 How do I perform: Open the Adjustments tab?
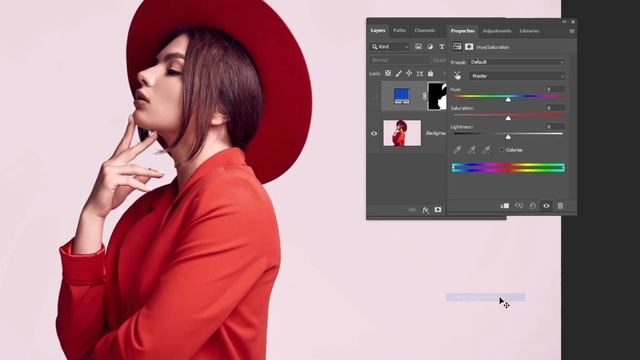coord(497,31)
